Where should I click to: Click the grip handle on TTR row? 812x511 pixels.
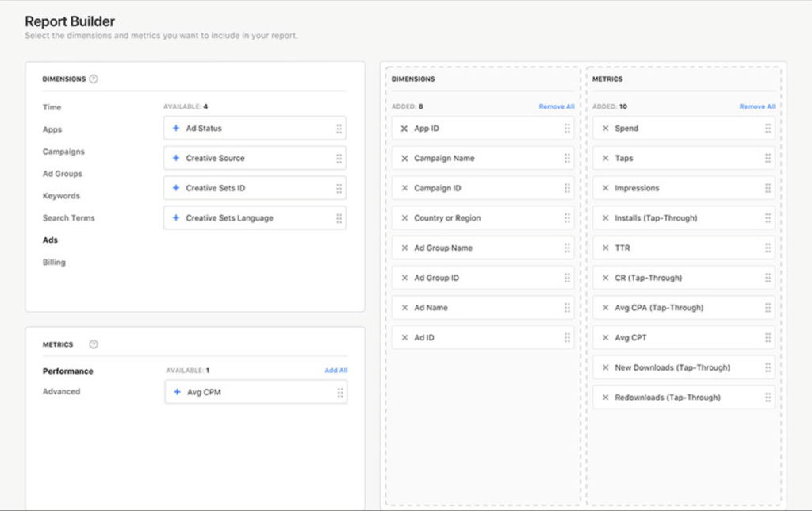768,248
